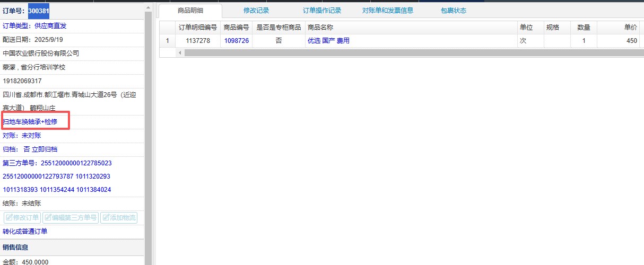Click the 数量 column header
This screenshot has height=265, width=644.
click(584, 28)
